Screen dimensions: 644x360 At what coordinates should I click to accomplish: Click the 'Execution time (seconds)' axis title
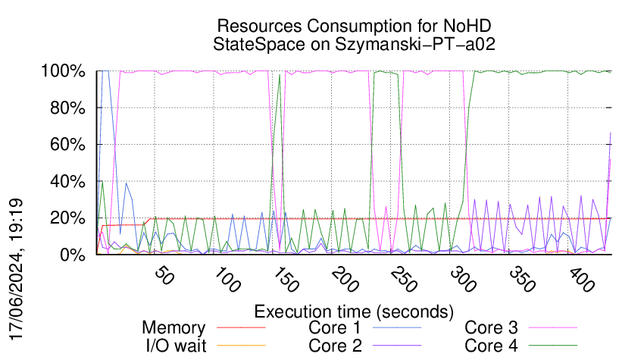(x=354, y=312)
